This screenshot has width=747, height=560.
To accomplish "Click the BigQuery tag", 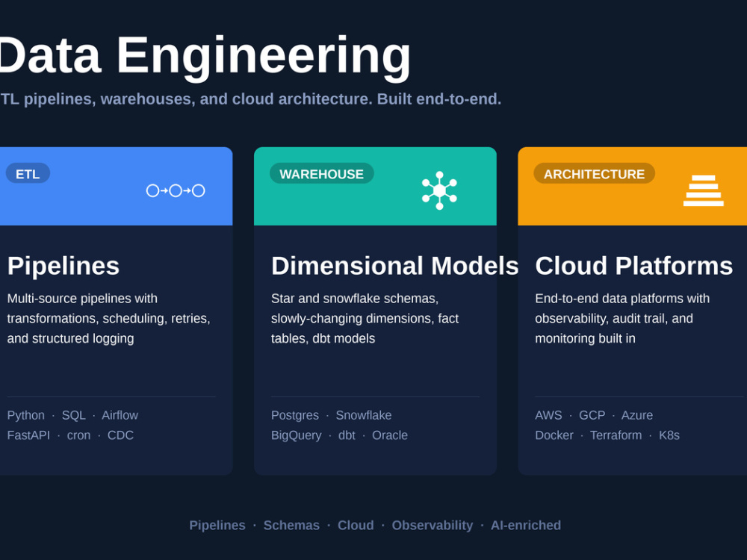I will point(297,435).
